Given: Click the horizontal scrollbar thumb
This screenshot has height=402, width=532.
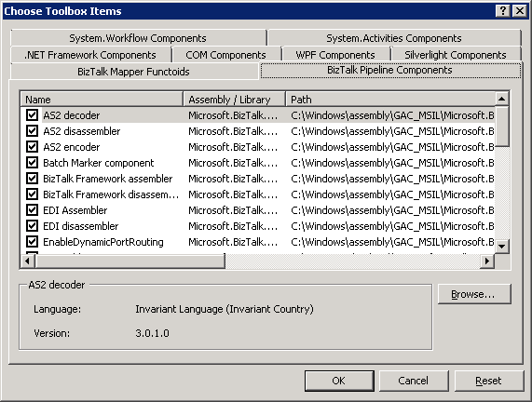Looking at the screenshot, I should [x=130, y=261].
